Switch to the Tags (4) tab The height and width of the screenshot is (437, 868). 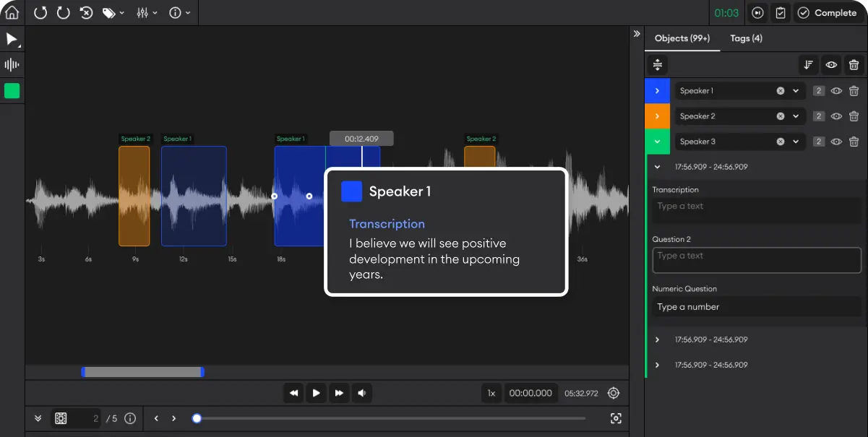(746, 38)
